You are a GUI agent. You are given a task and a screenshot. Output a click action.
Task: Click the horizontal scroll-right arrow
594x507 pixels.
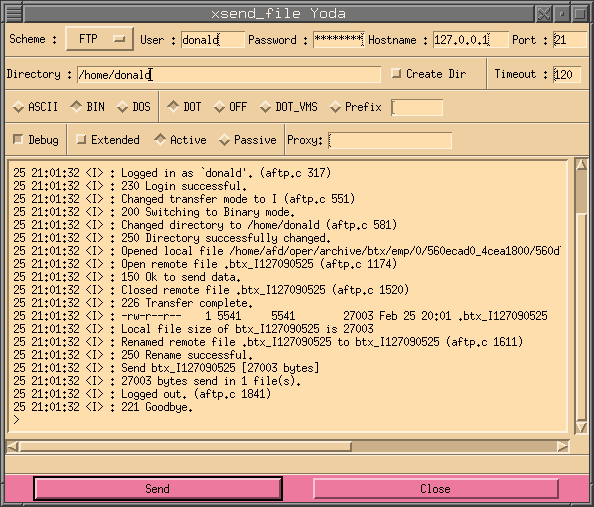point(563,446)
